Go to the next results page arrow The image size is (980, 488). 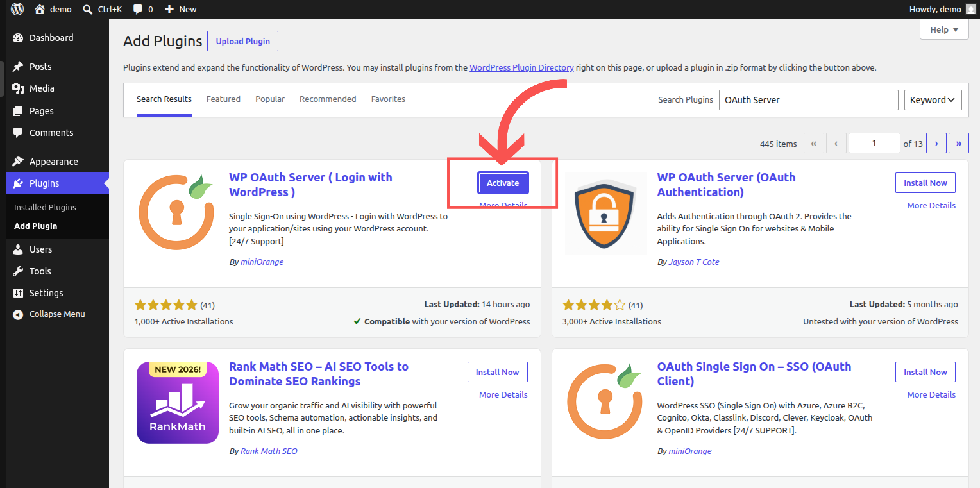pyautogui.click(x=936, y=144)
